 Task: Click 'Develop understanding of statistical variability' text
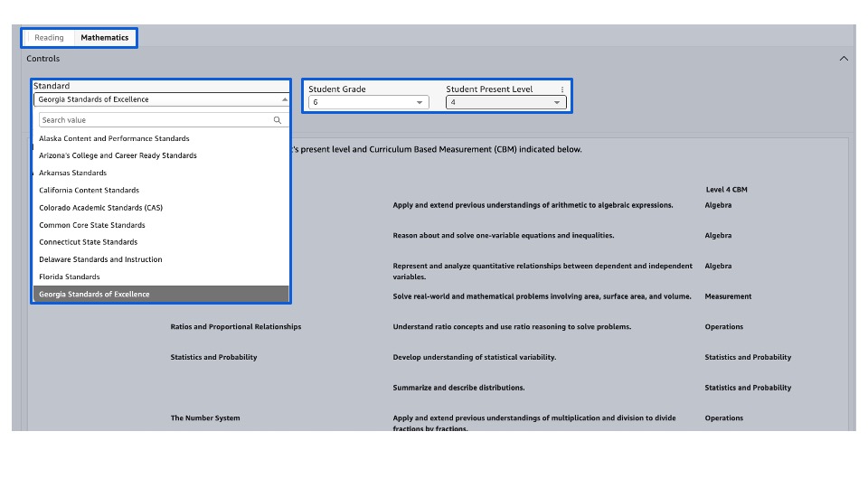pyautogui.click(x=475, y=358)
